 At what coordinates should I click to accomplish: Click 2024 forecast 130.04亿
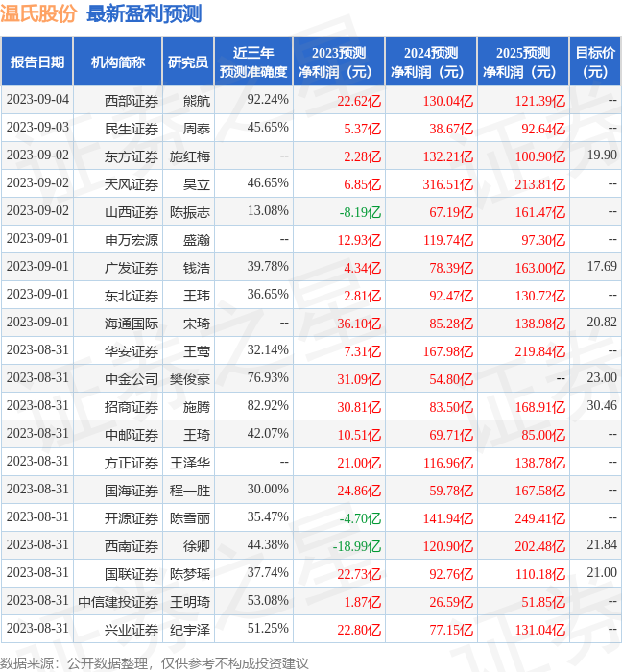click(448, 101)
